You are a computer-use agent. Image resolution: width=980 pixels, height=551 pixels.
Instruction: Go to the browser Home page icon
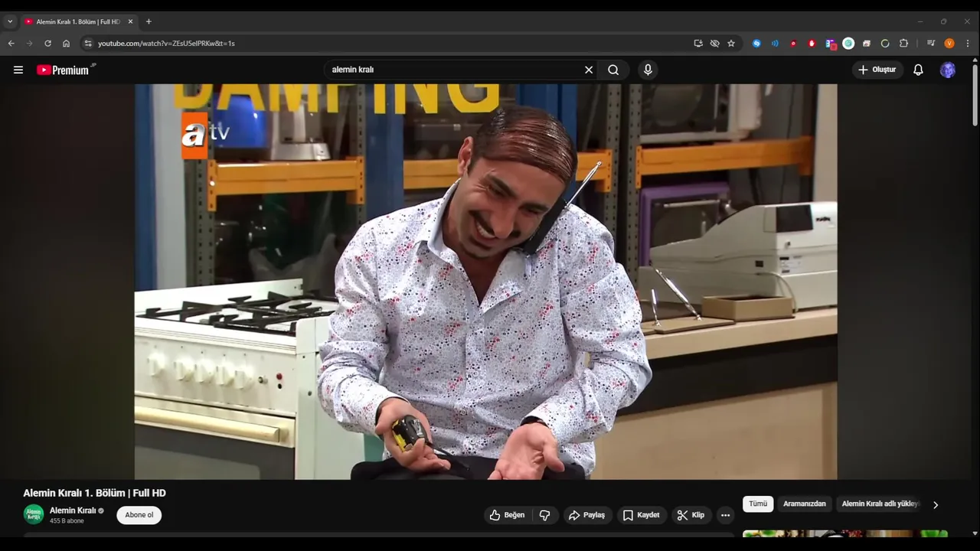pos(67,44)
